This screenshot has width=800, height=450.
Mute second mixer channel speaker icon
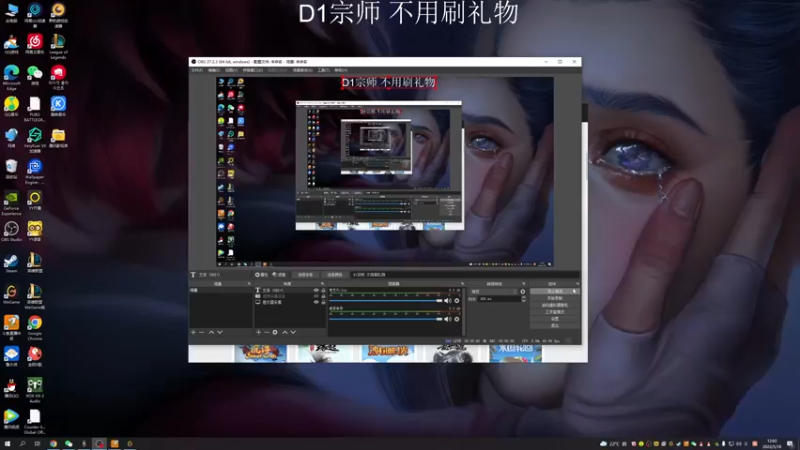coord(447,319)
